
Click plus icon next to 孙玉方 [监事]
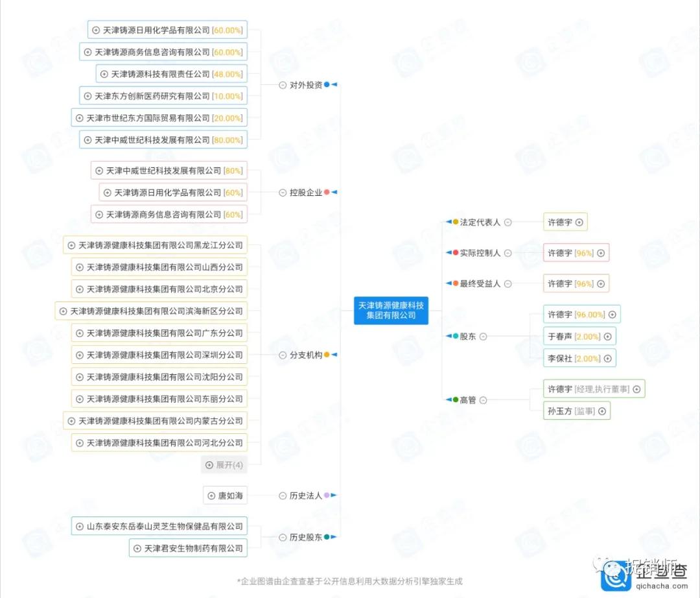point(601,411)
